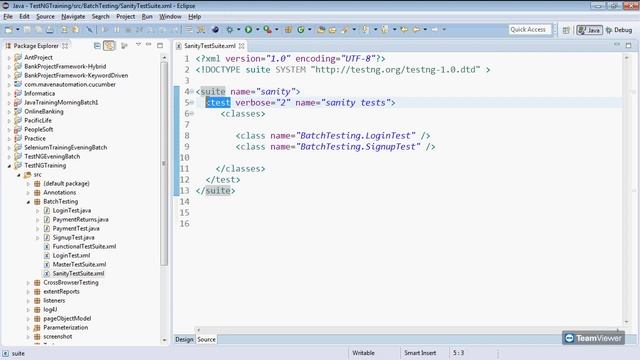This screenshot has width=640, height=360.
Task: Click the TeamViewer panel button
Action: click(x=593, y=338)
